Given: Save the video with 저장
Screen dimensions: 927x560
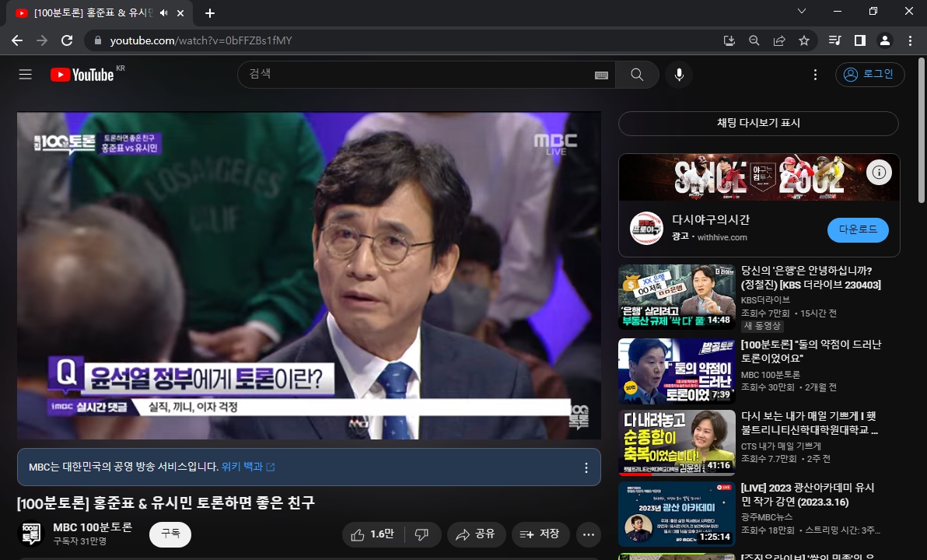Looking at the screenshot, I should (x=540, y=534).
